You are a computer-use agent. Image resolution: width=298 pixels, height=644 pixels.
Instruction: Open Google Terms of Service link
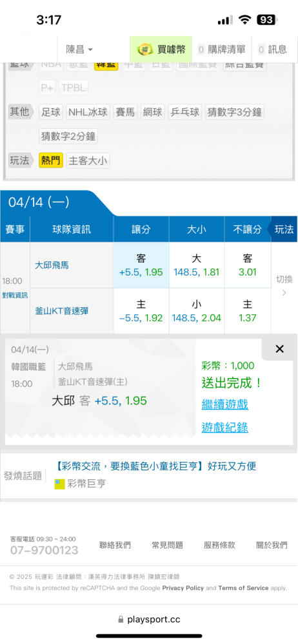pyautogui.click(x=243, y=588)
